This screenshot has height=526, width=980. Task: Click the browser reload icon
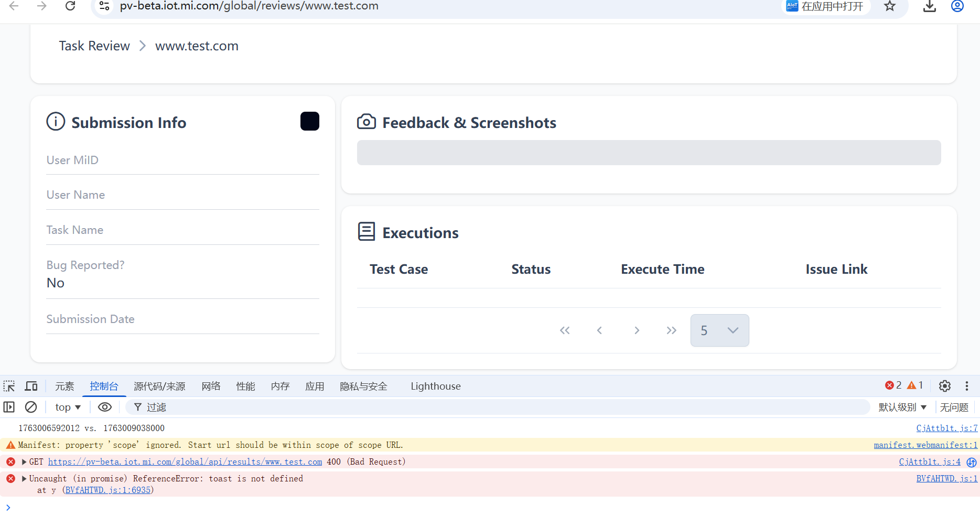click(70, 6)
